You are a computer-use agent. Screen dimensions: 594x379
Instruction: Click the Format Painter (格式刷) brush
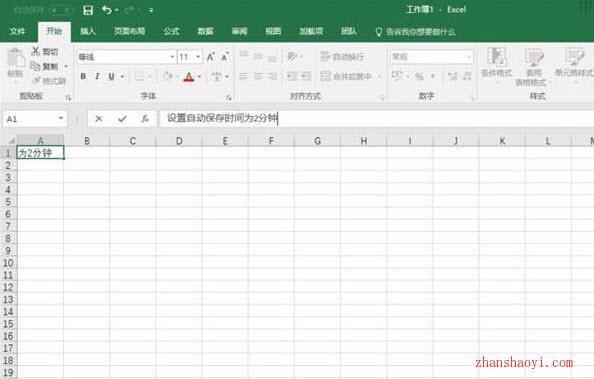click(49, 81)
